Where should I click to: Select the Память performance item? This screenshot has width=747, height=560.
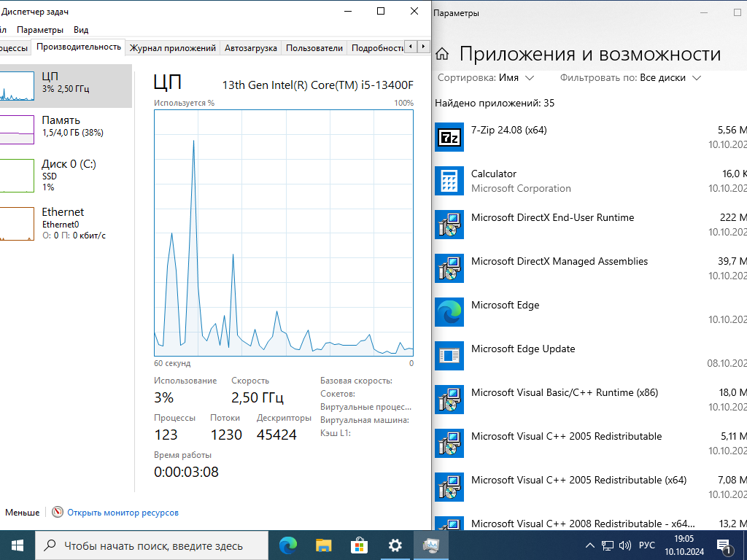66,129
